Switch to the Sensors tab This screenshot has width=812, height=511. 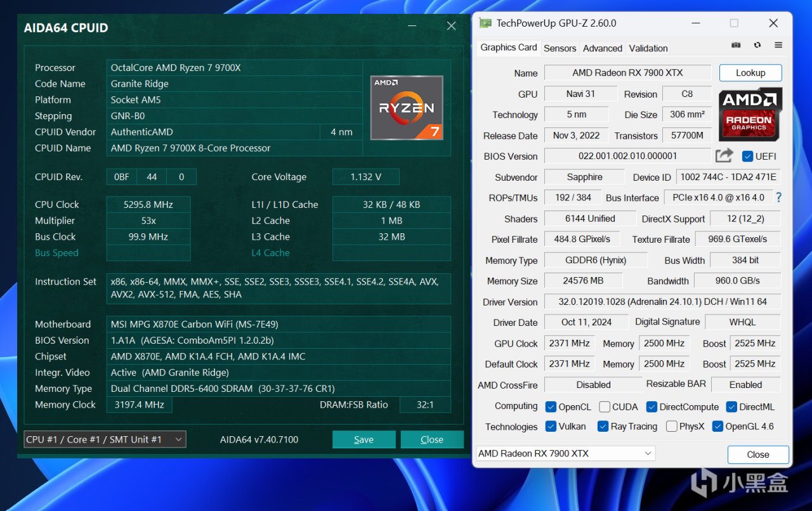(x=560, y=48)
